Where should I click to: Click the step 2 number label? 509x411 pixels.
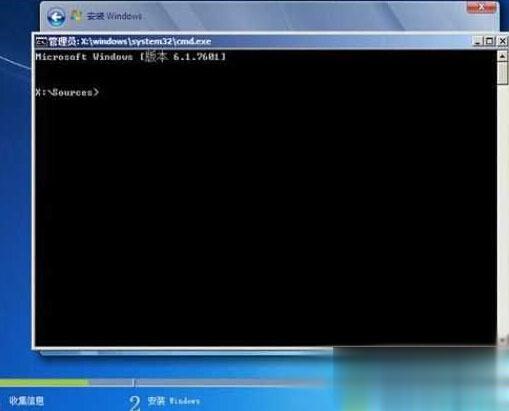(134, 402)
